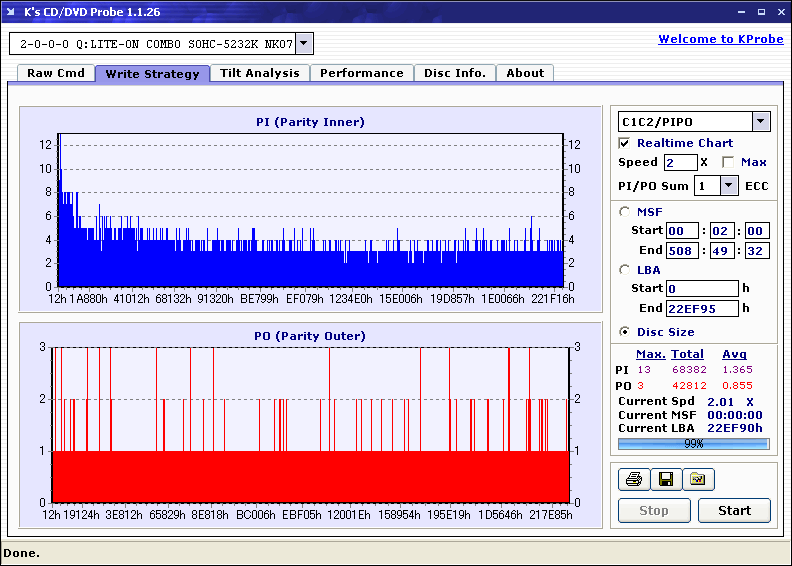Select the Disc Size radio button
The height and width of the screenshot is (566, 792).
[x=625, y=332]
